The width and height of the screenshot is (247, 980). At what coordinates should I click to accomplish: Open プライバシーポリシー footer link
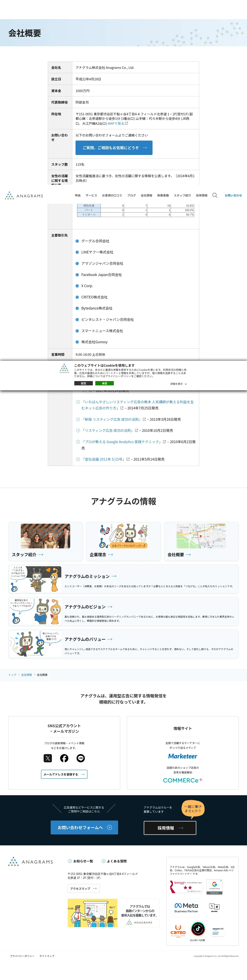22,956
